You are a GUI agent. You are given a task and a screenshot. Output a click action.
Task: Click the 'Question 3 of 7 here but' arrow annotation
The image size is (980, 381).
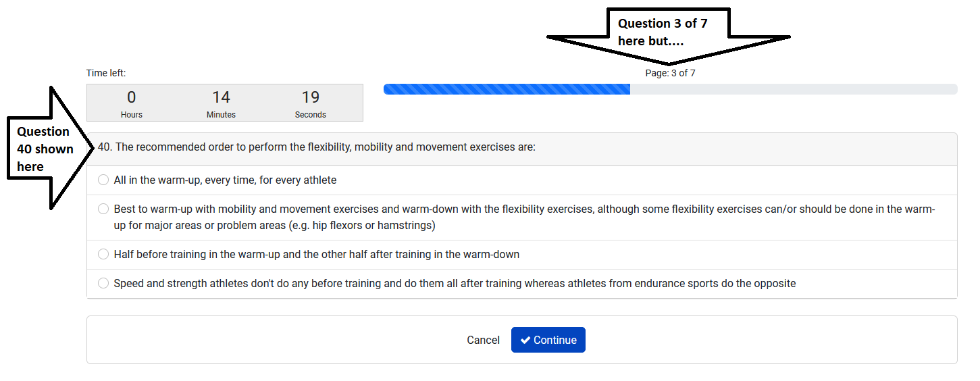[662, 32]
